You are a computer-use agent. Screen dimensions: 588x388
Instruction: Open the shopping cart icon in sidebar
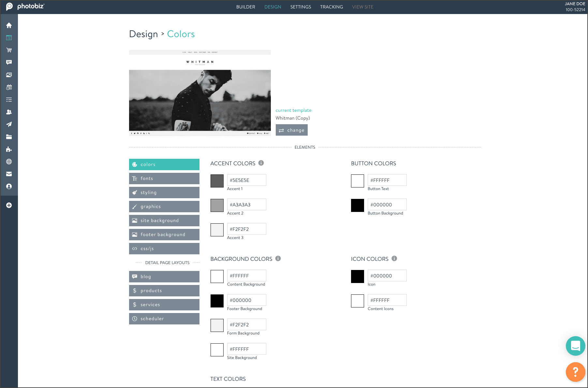[9, 50]
